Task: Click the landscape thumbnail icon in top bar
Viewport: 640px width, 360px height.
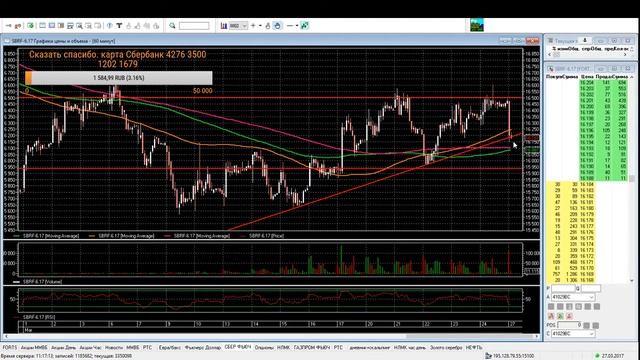Action: [x=476, y=25]
